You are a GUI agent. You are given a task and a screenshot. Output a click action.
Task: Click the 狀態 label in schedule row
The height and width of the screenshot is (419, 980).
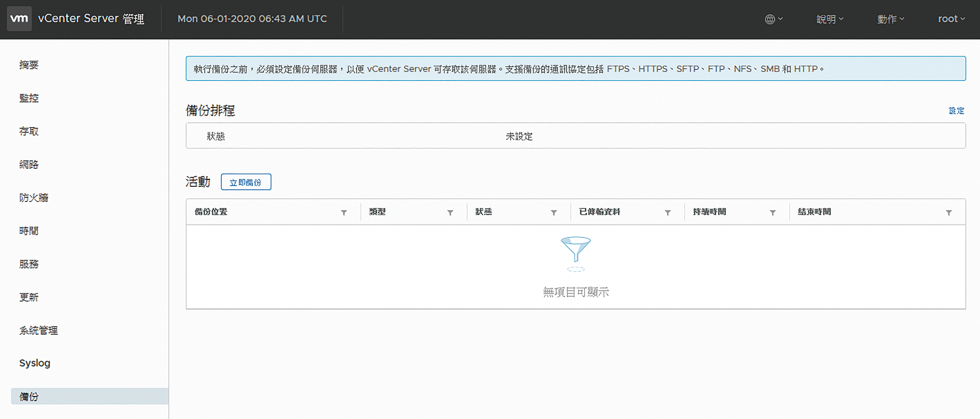[216, 136]
